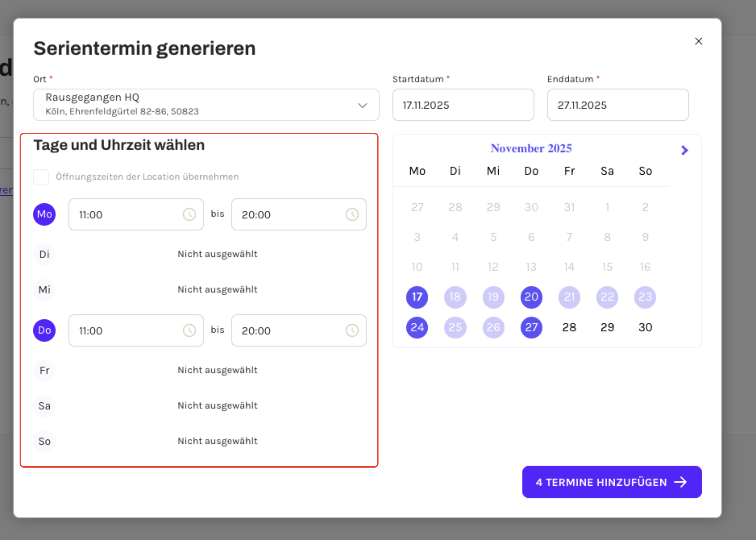Deselect the Mo weekday toggle
Screen dimensions: 756x540
coord(44,214)
